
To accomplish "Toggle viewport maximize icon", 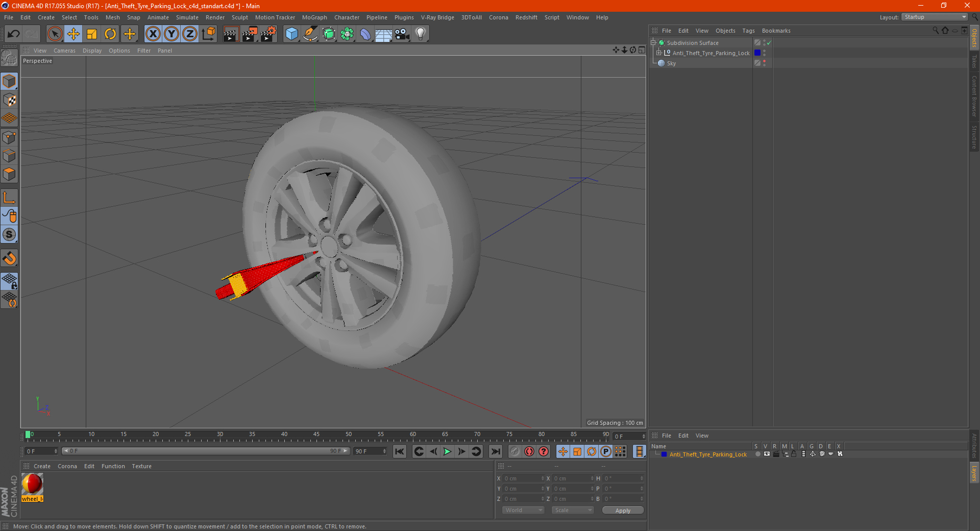I will [x=642, y=50].
